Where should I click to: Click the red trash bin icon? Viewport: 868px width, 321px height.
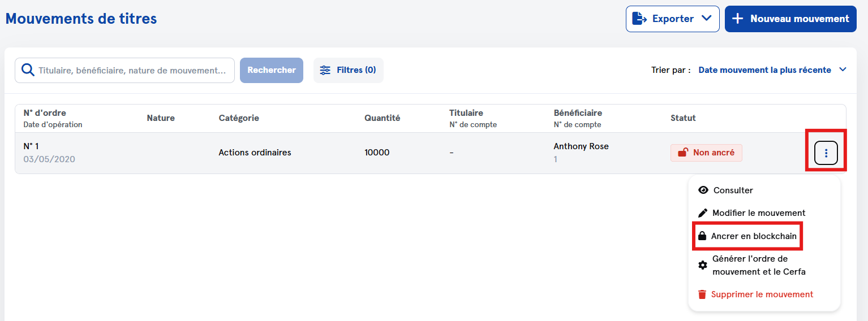tap(702, 294)
